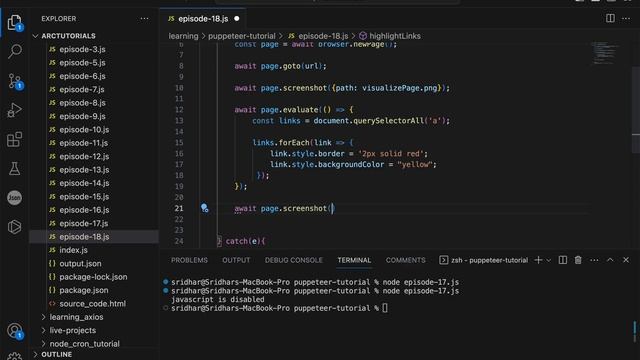
Task: Split the editor to the right
Action: pos(610,18)
